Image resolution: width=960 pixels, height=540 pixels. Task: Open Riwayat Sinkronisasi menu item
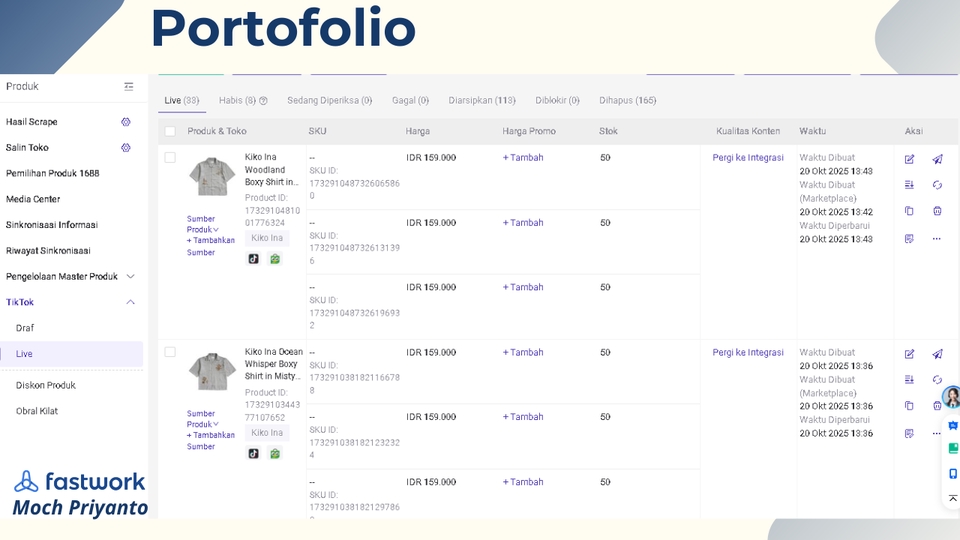(48, 250)
